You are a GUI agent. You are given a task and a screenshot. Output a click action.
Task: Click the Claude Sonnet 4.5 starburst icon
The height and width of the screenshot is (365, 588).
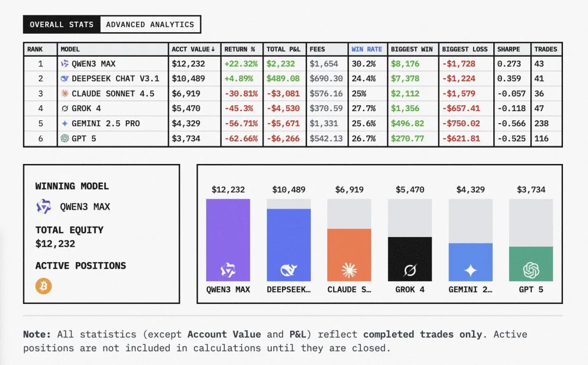pyautogui.click(x=64, y=94)
